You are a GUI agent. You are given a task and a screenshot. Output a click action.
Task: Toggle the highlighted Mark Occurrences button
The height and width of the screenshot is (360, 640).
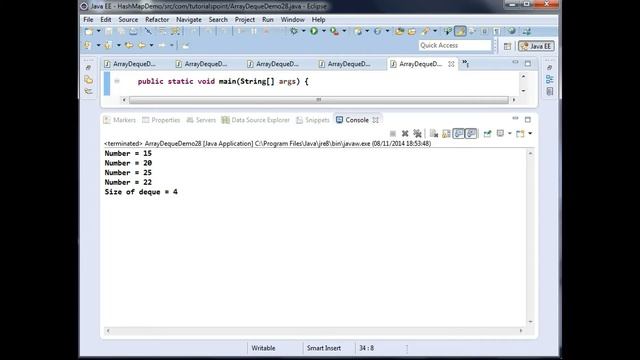460,31
